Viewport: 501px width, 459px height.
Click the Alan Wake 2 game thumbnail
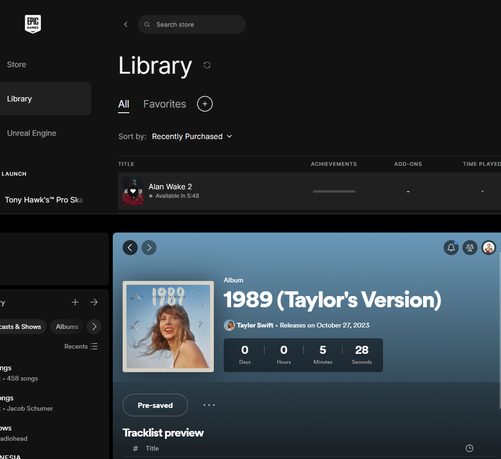(133, 191)
